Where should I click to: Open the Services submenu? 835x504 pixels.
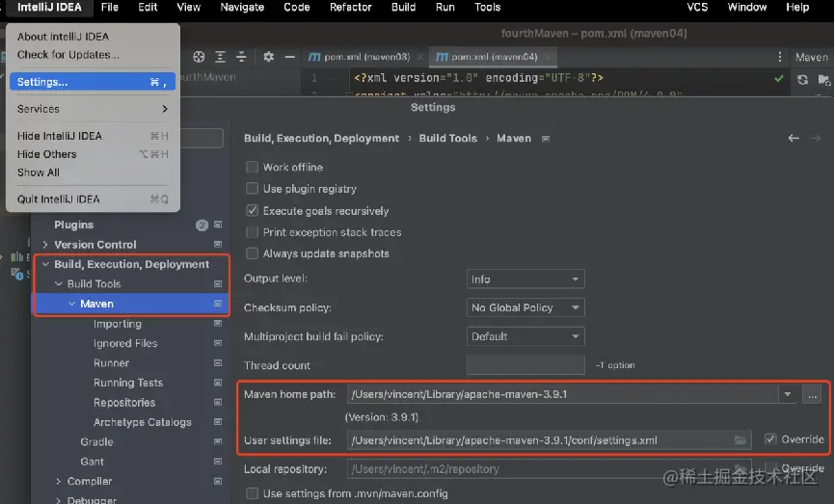(93, 109)
